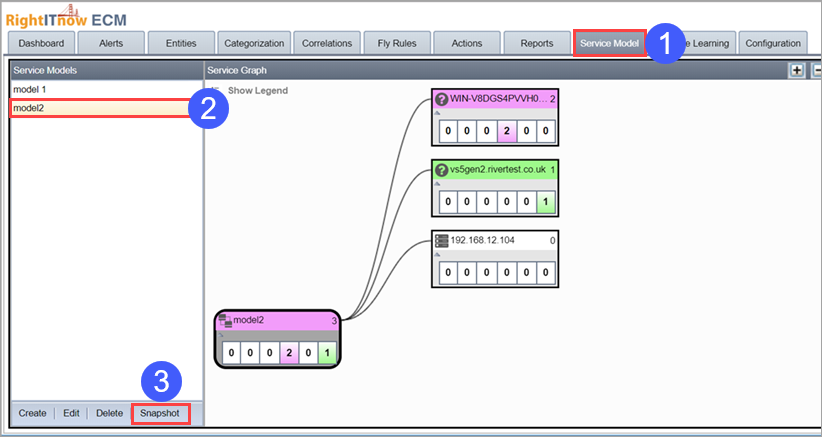The width and height of the screenshot is (822, 437).
Task: Toggle small triangle expander in model2 graph node
Action: point(221,334)
